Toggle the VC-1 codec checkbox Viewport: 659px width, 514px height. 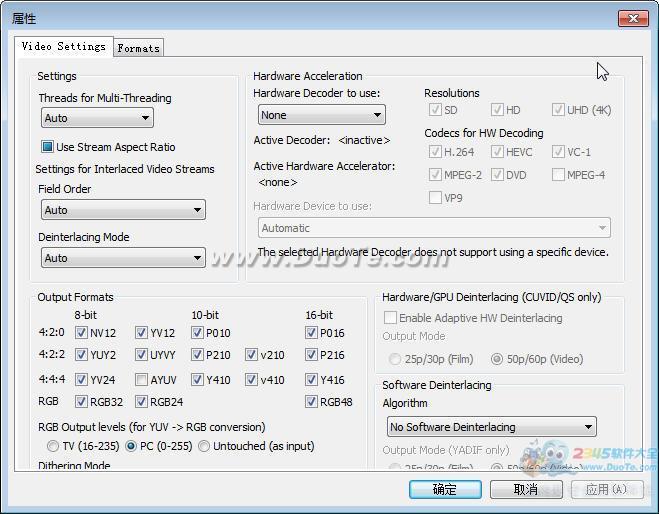tap(558, 152)
